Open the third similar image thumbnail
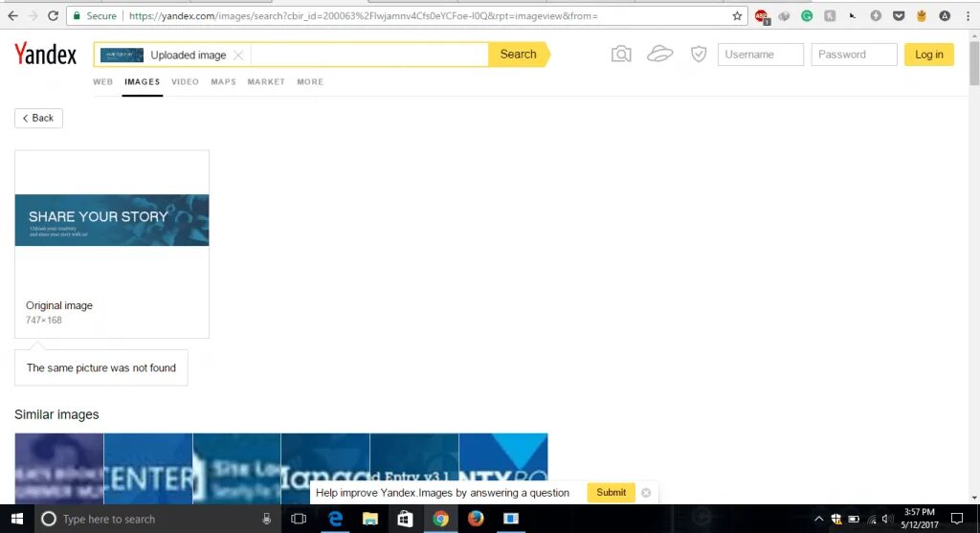 237,469
